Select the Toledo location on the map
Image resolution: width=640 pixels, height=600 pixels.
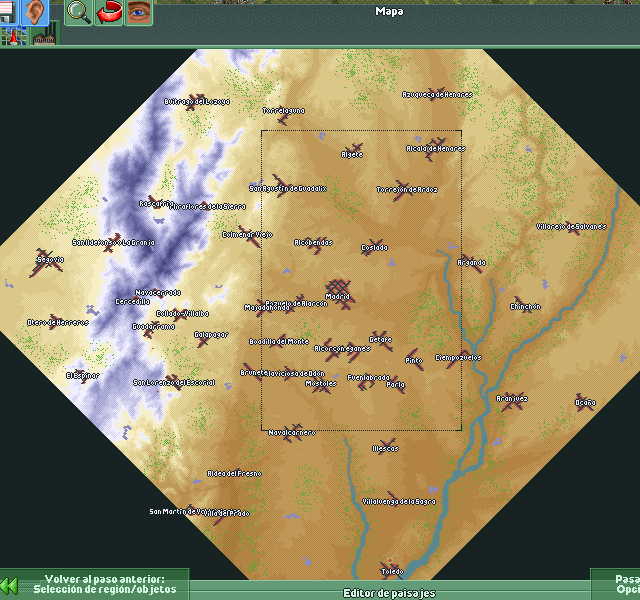392,571
